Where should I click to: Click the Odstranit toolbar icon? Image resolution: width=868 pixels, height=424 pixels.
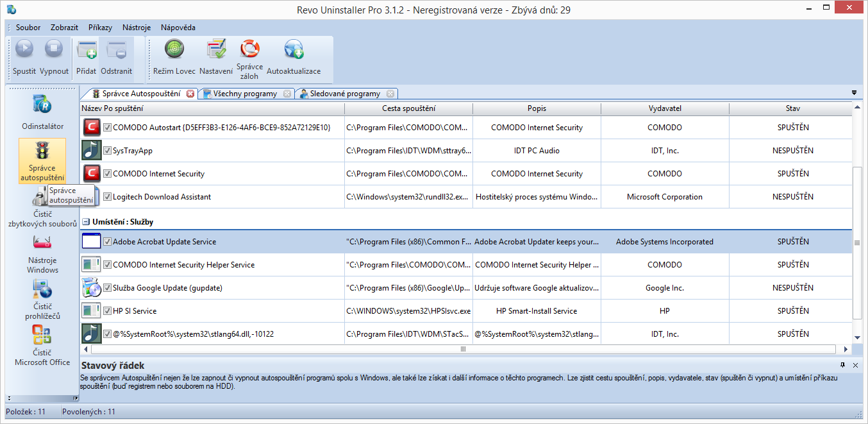tap(116, 50)
